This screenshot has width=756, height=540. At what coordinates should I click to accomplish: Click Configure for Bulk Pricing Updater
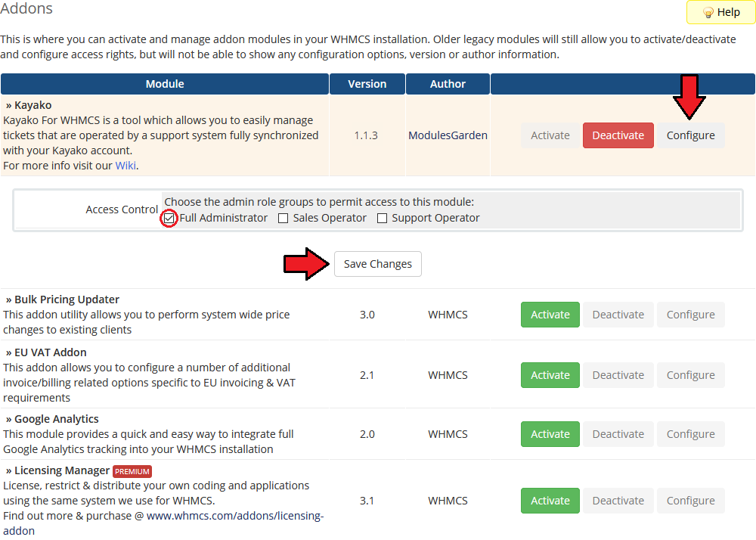[690, 315]
